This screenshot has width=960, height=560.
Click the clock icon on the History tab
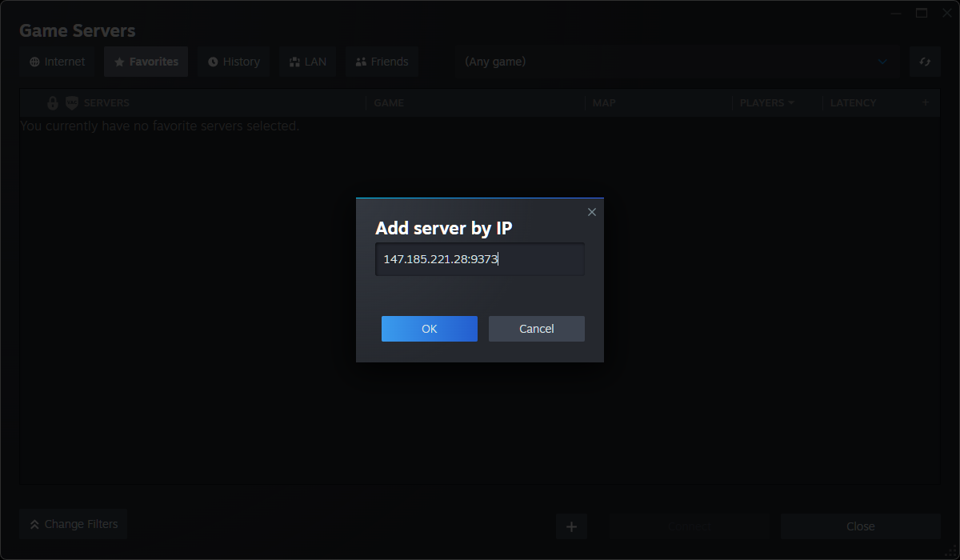pyautogui.click(x=212, y=61)
